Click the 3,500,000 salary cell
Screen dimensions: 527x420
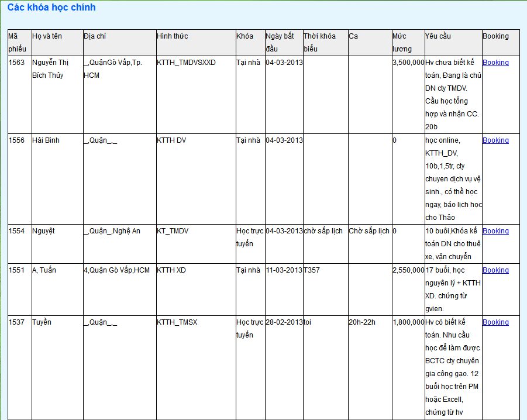408,63
